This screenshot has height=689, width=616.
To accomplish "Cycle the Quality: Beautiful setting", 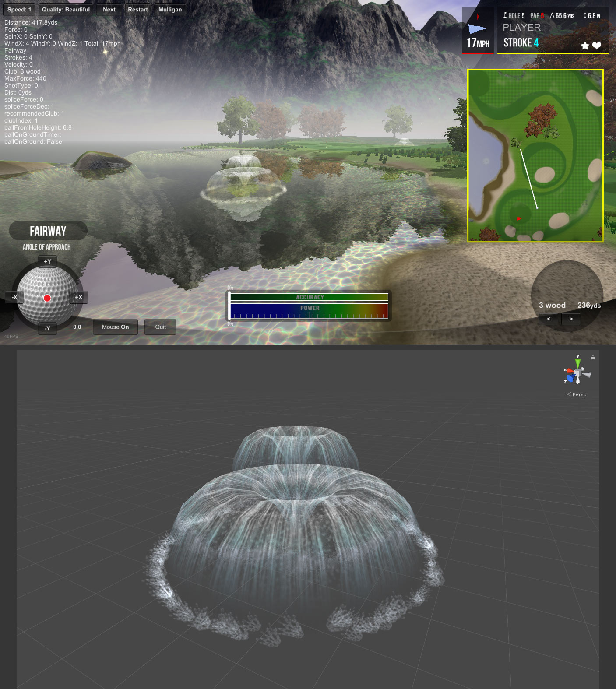I will 66,10.
